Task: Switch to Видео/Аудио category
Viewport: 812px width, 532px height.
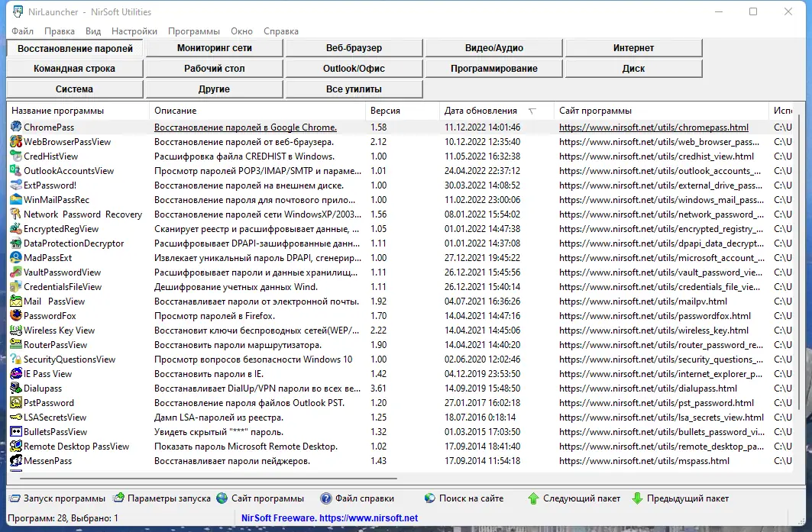Action: [494, 47]
